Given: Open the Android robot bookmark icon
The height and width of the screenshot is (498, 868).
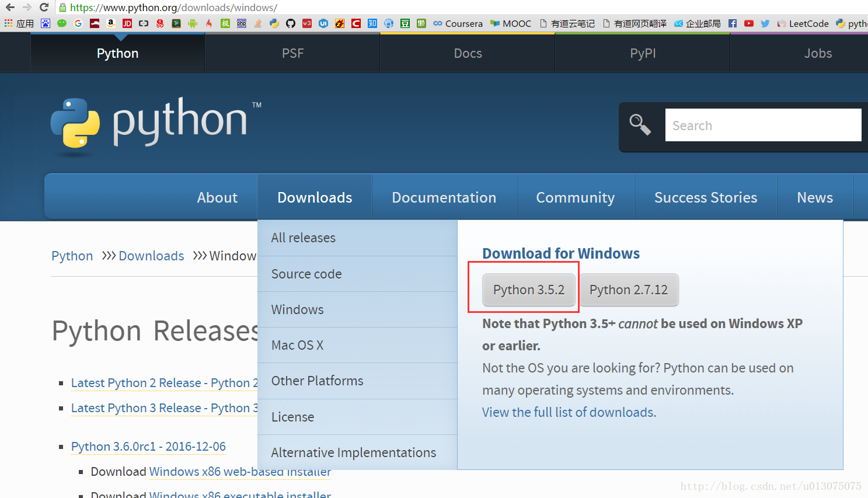Looking at the screenshot, I should point(192,23).
